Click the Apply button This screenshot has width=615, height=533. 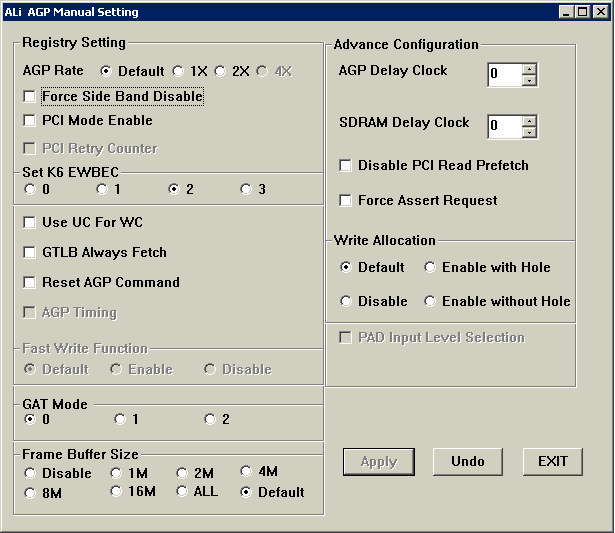pos(379,462)
